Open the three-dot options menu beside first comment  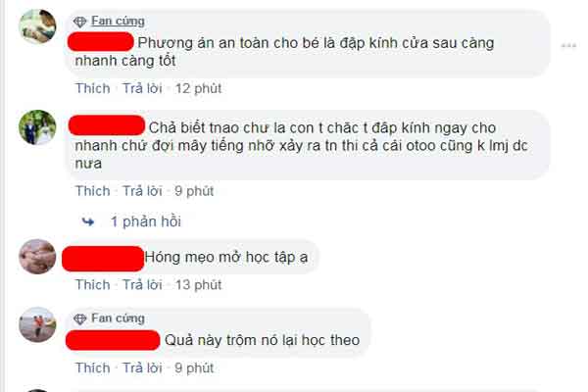pos(568,46)
